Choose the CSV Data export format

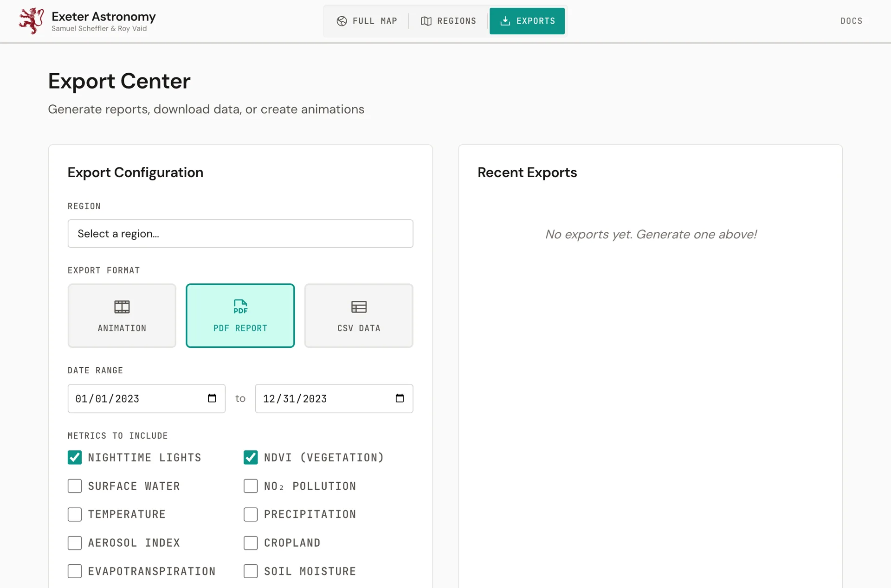click(359, 316)
